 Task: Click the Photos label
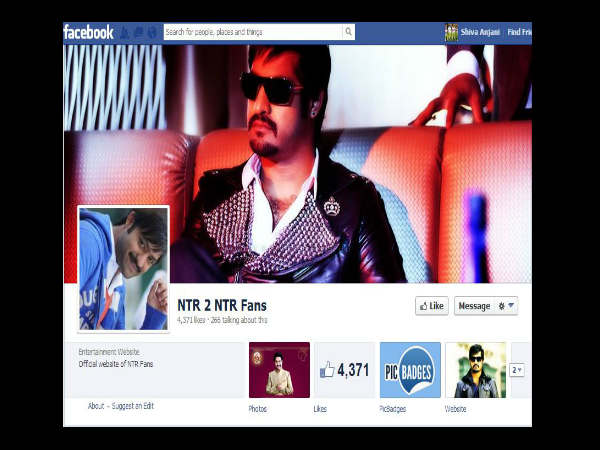[258, 409]
